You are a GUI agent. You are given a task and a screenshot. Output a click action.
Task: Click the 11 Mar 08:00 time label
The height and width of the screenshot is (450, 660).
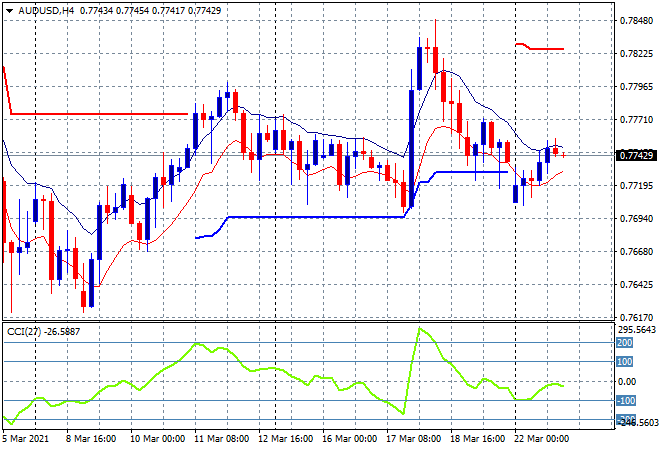pos(220,438)
